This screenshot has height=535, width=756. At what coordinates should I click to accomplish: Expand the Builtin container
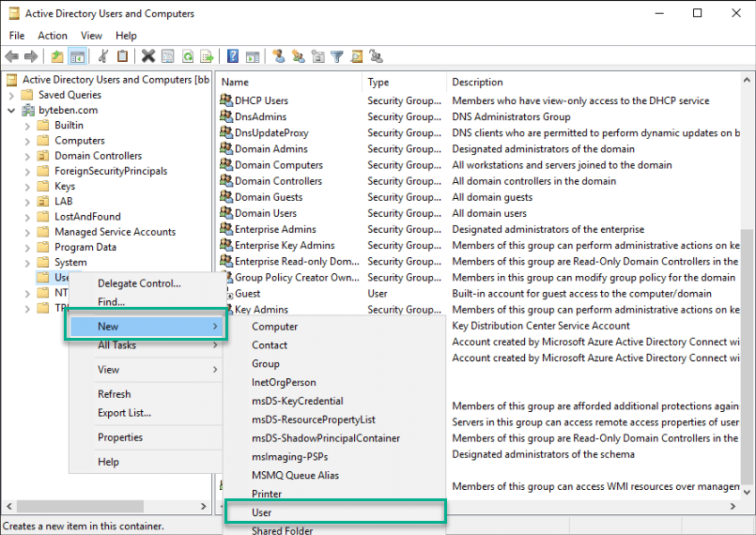27,127
